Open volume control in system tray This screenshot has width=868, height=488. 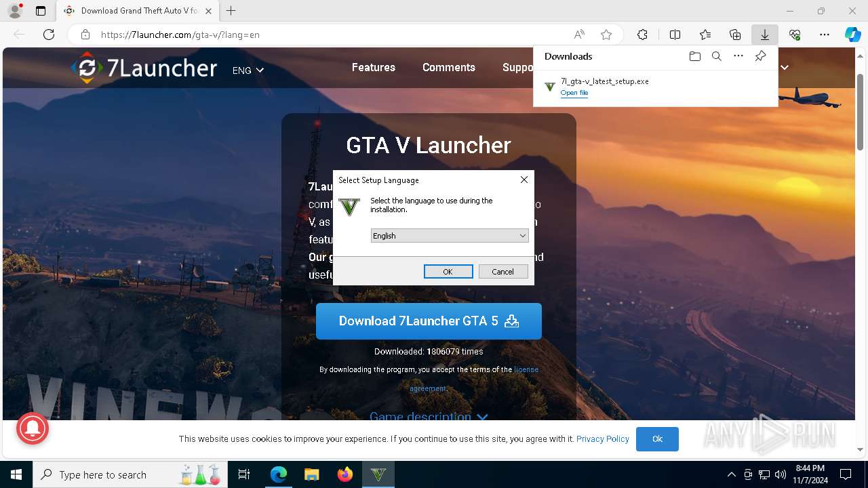(x=780, y=474)
